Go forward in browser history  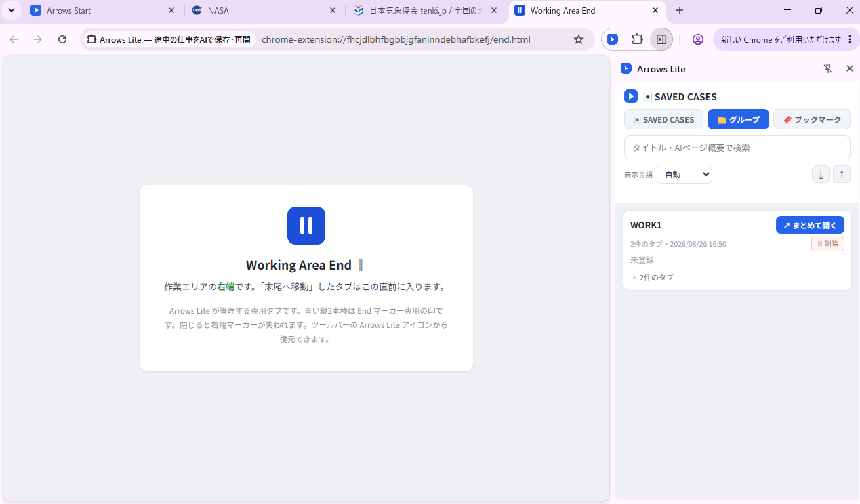pyautogui.click(x=38, y=39)
